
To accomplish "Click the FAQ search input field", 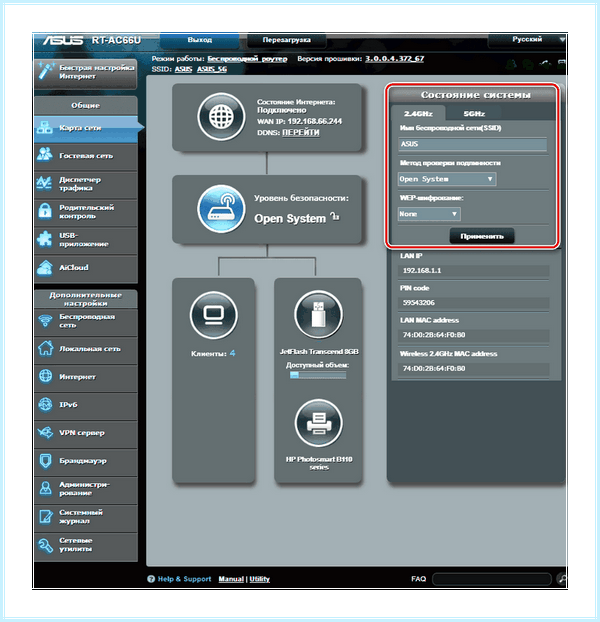I will (x=492, y=579).
